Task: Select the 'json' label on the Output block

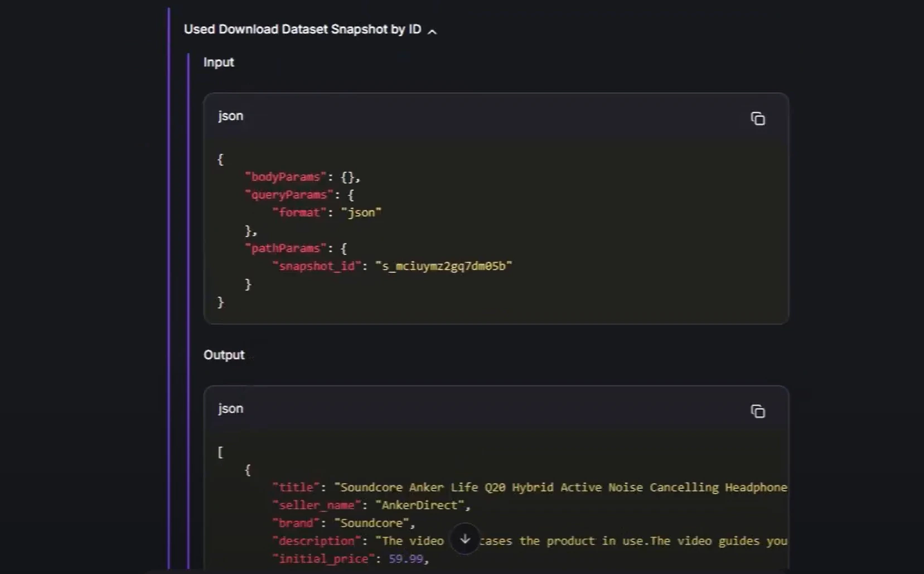Action: pyautogui.click(x=230, y=408)
